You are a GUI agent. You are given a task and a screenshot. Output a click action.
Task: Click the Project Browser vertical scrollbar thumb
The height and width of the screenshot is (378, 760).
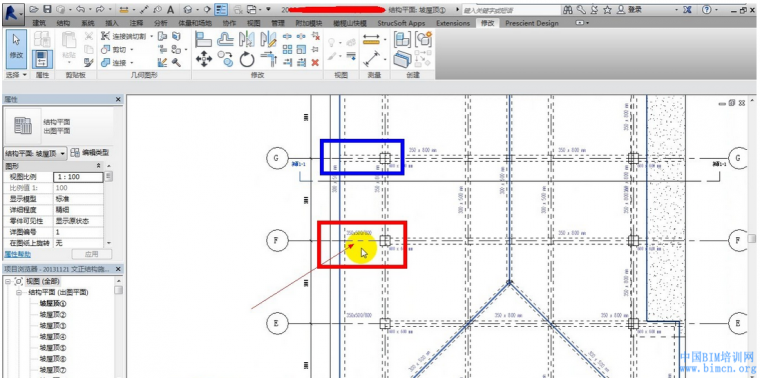pyautogui.click(x=118, y=290)
